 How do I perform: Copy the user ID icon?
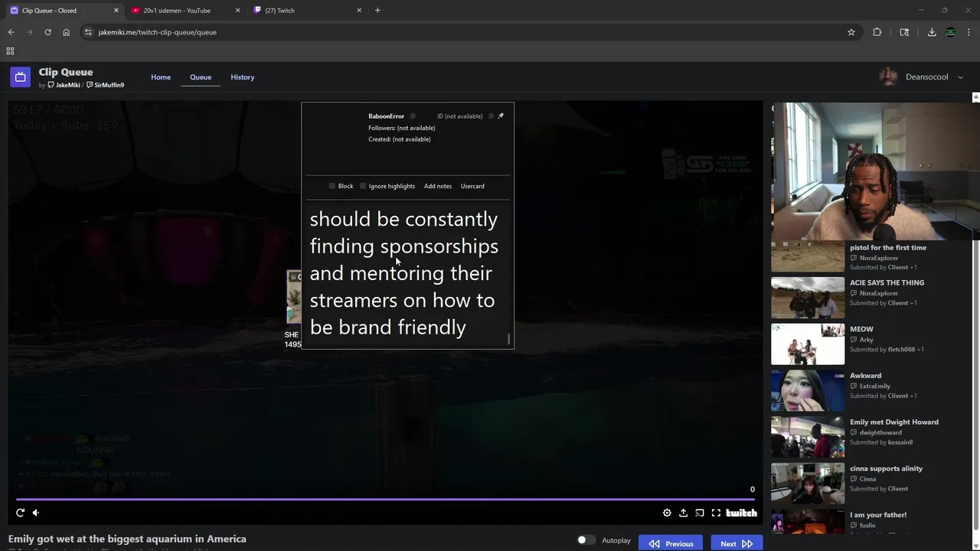491,116
